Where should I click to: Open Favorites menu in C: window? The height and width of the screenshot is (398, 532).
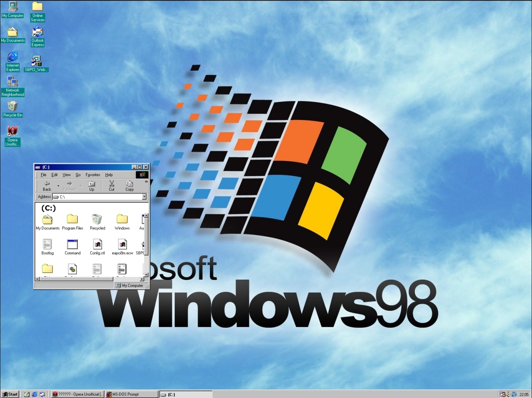click(x=93, y=175)
